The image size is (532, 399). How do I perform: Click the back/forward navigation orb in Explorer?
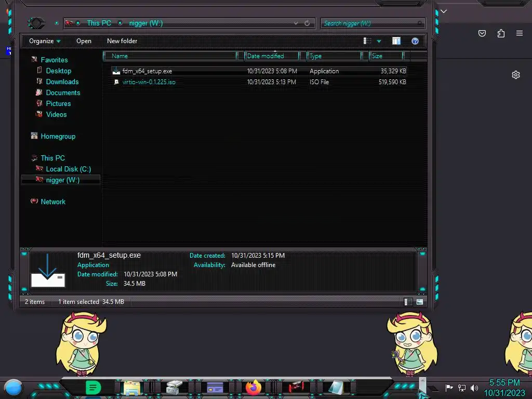[x=36, y=23]
